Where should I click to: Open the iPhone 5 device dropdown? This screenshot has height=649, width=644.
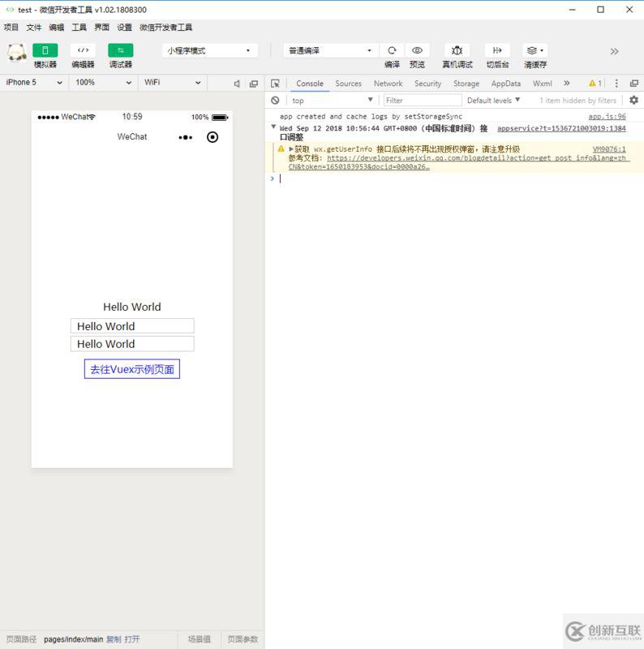(34, 83)
